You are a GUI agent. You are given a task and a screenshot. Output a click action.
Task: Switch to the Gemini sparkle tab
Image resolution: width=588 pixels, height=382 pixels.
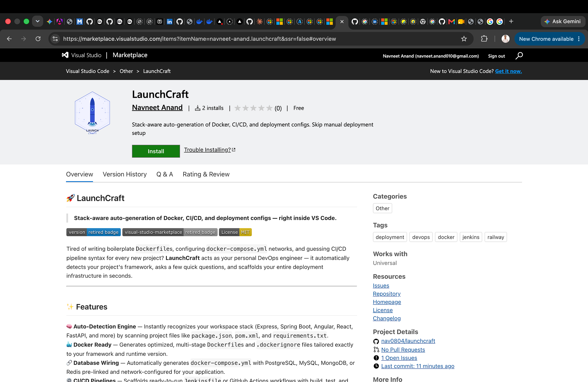tap(49, 22)
